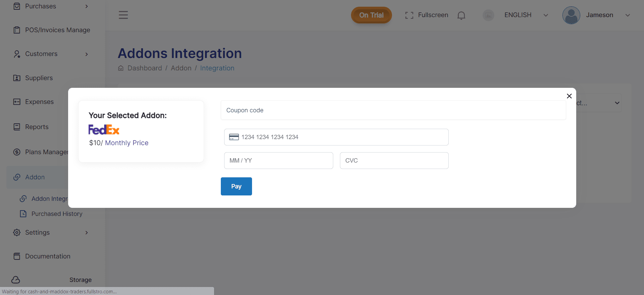
Task: Click the Jameson username text
Action: 600,15
